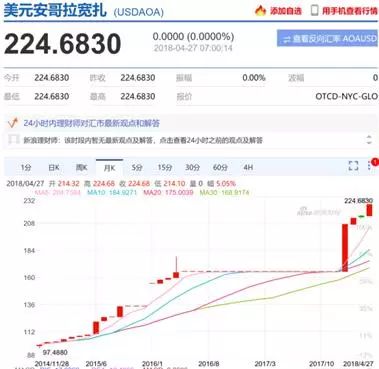Click the flame icon beside 添加自选
This screenshot has width=379, height=369.
[260, 10]
